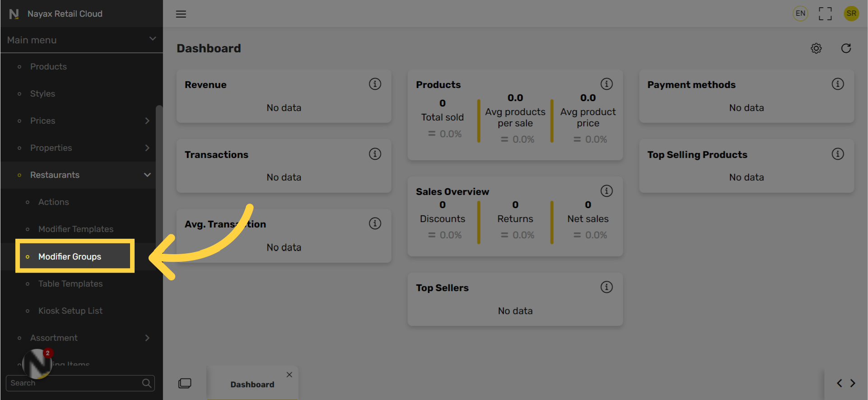
Task: Expand the Prices submenu
Action: [147, 121]
